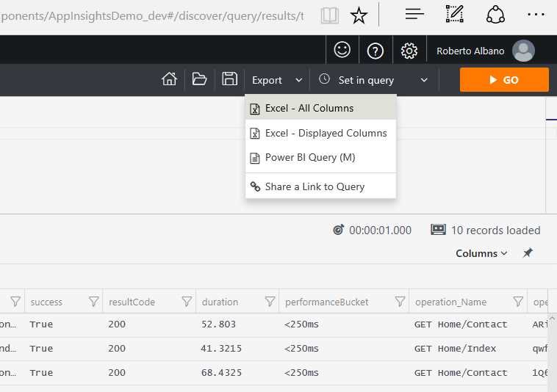Open saved query folder icon
Viewport: 557px width, 392px height.
click(x=199, y=79)
